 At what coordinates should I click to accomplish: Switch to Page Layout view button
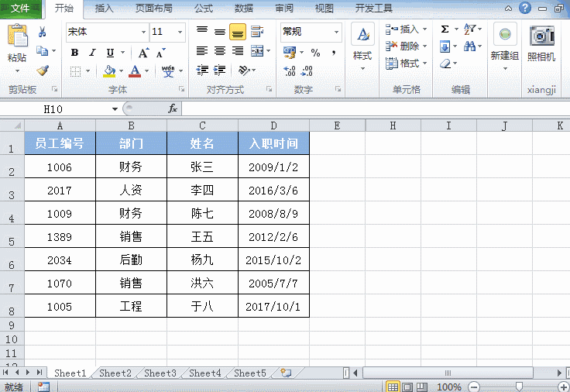(x=407, y=387)
